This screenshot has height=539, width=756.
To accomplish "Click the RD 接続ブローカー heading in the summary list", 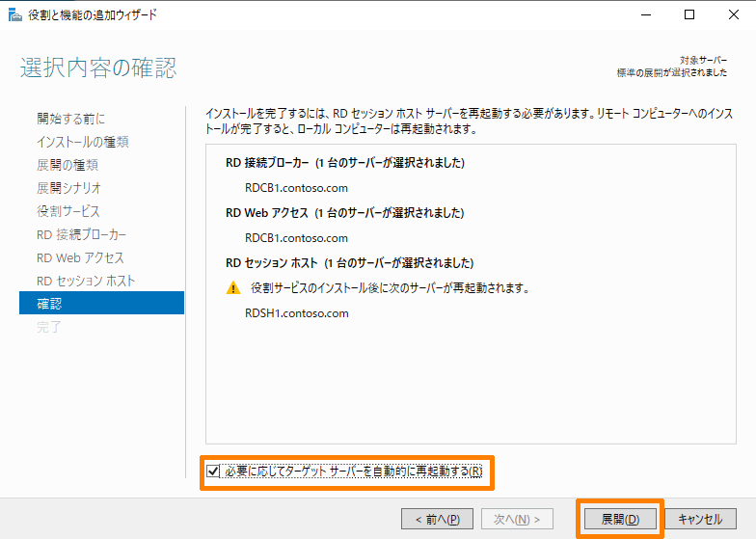I will 345,163.
